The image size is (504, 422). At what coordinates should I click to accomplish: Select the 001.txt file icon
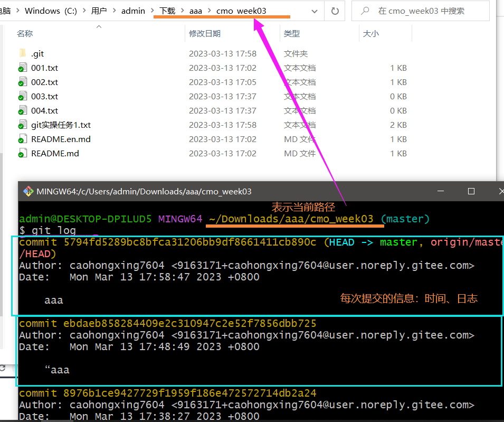tap(23, 68)
